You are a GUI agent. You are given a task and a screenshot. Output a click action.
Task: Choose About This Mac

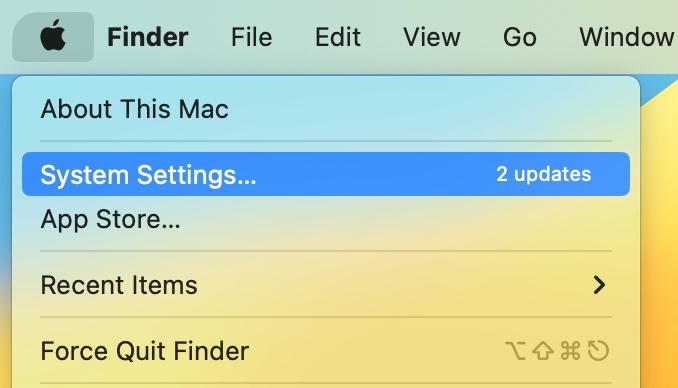[326, 109]
